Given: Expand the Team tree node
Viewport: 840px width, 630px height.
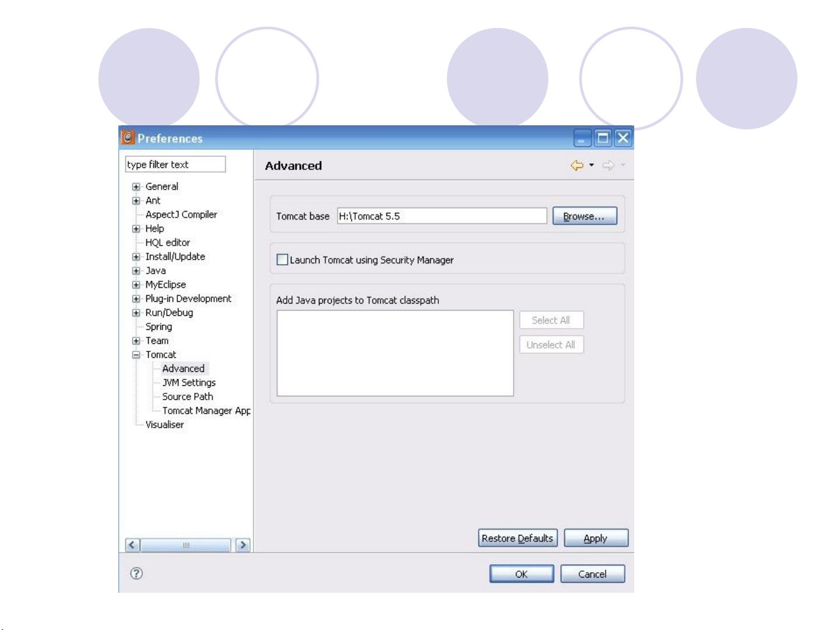Looking at the screenshot, I should (136, 341).
